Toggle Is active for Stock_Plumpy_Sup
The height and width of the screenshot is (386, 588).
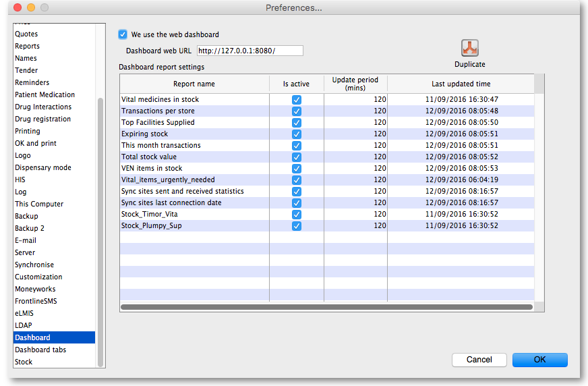pyautogui.click(x=297, y=226)
